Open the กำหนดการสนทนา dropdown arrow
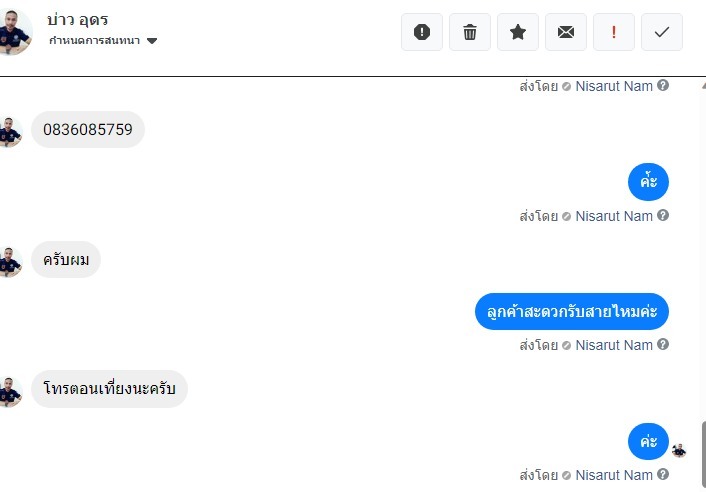 (x=152, y=41)
